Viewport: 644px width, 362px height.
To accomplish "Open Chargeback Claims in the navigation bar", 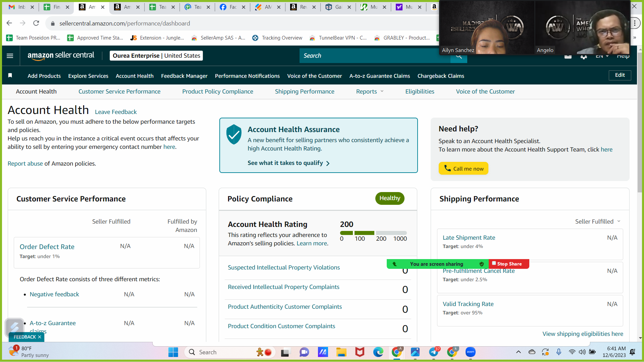I will click(x=441, y=76).
